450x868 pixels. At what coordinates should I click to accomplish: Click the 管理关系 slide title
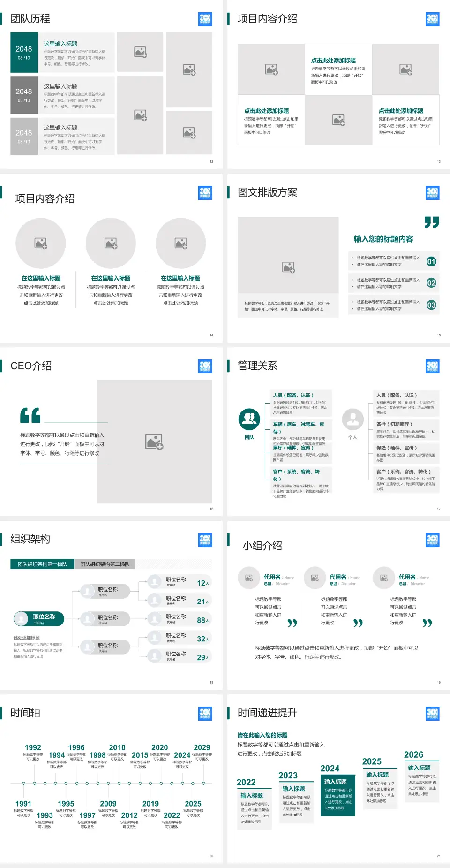click(x=257, y=365)
